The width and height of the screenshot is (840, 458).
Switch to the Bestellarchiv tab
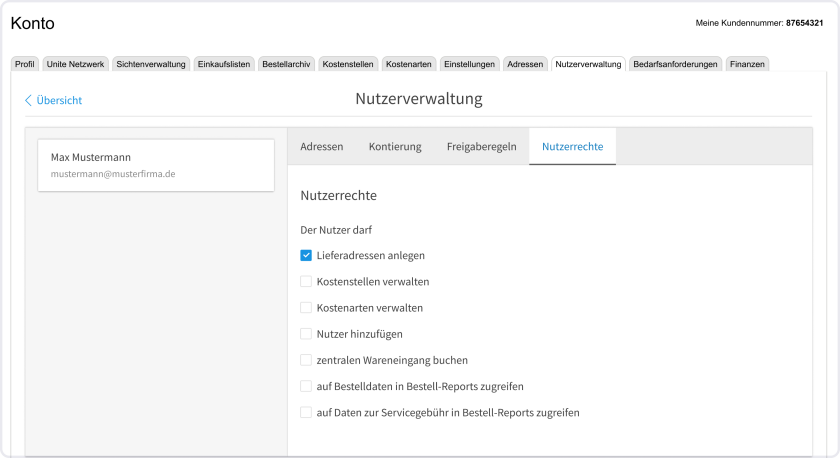click(286, 64)
